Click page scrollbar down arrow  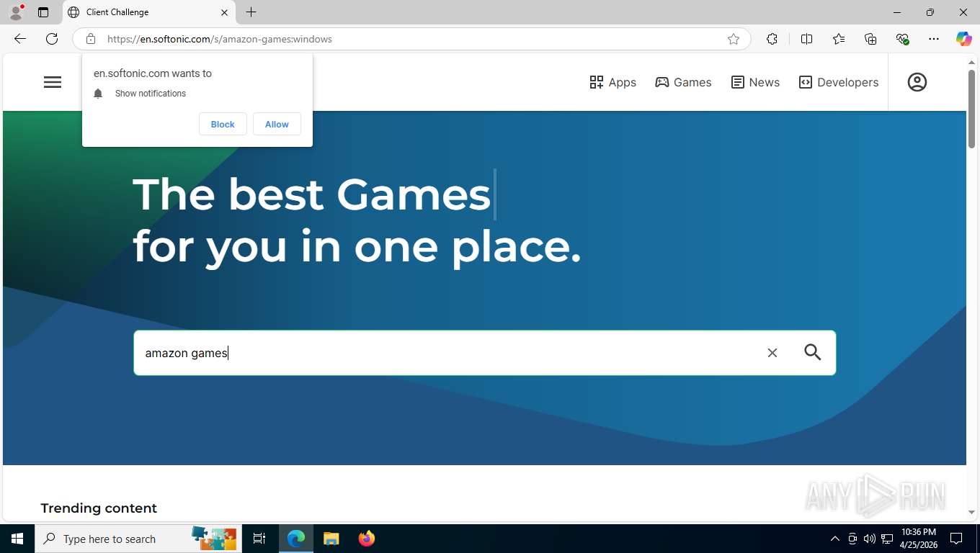click(x=971, y=512)
